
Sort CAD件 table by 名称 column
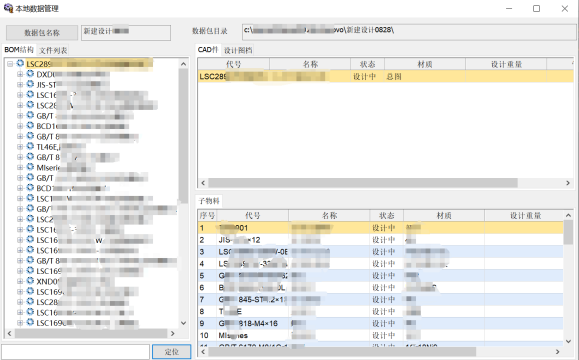[x=310, y=64]
